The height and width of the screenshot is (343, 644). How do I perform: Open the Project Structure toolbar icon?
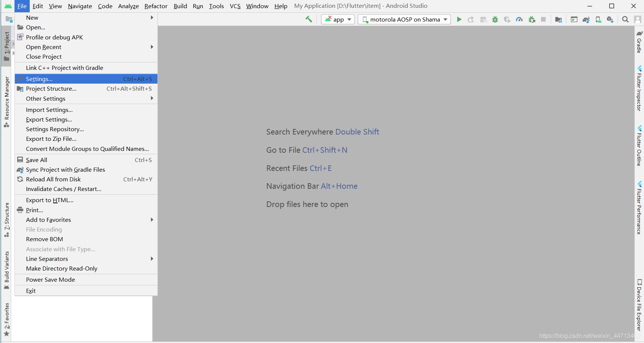click(558, 19)
